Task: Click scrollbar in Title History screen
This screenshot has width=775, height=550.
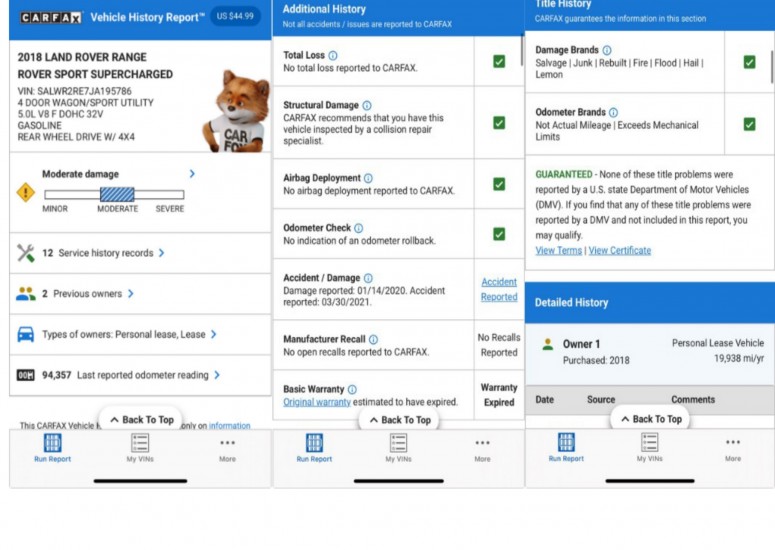Action: tap(772, 67)
